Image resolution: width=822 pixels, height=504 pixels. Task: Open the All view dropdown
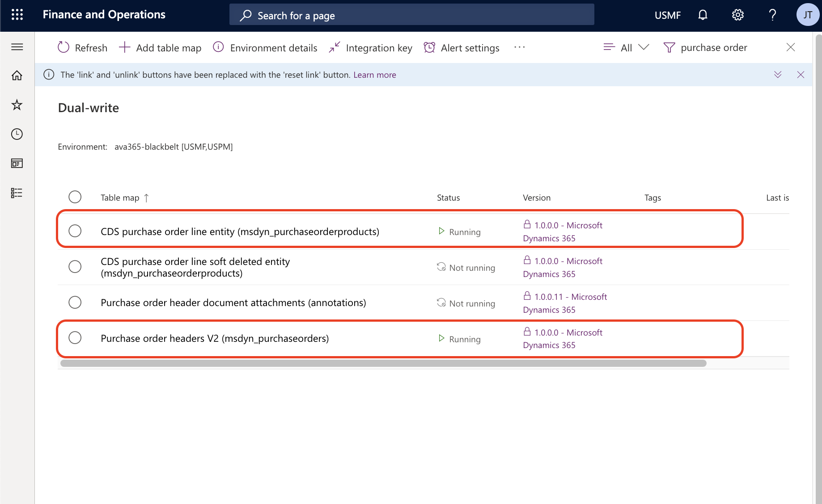coord(626,47)
